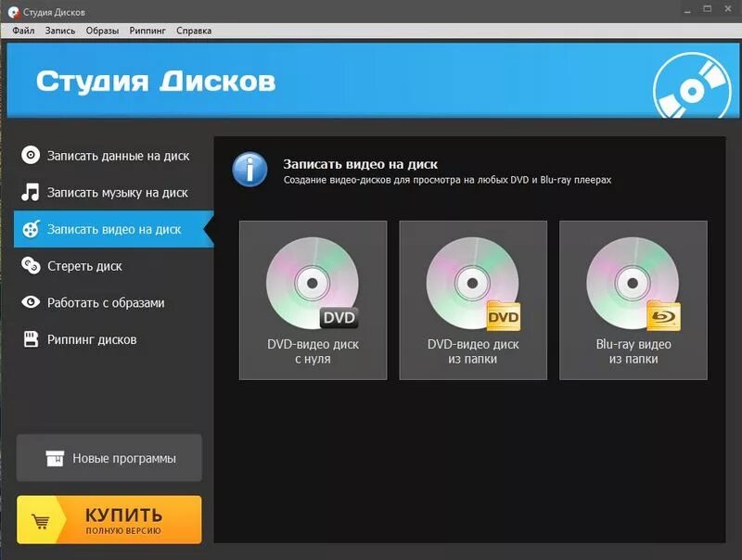Click the blue info icon

point(249,170)
